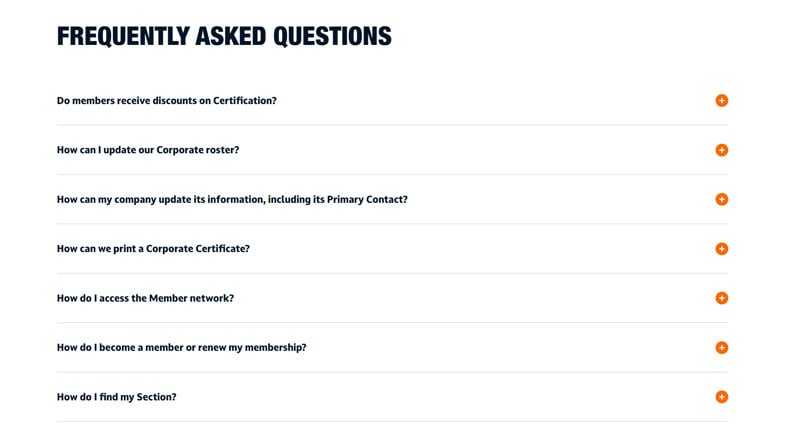
Task: Reveal the answer to "How do I find my Section?"
Action: coord(117,397)
